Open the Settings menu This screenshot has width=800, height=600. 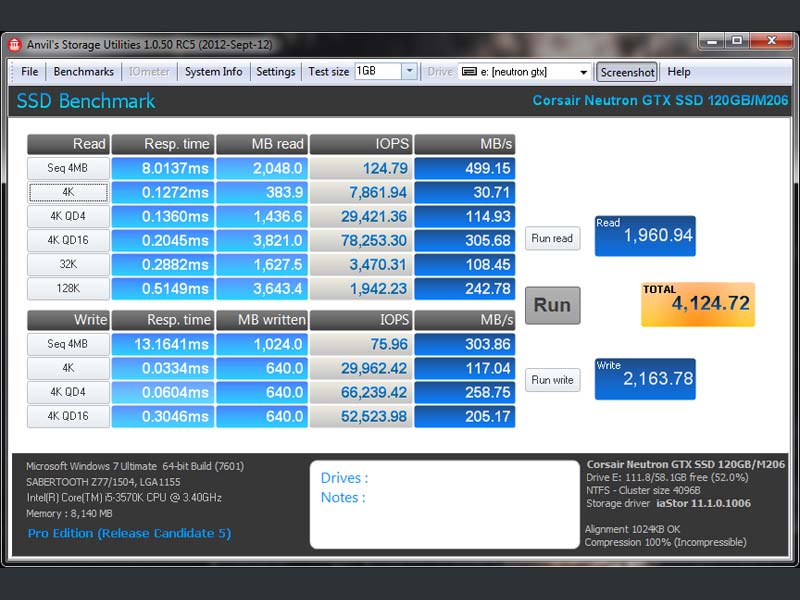point(275,72)
